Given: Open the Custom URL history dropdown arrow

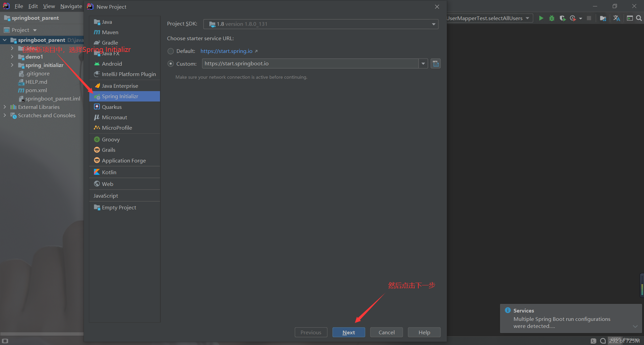Looking at the screenshot, I should point(423,64).
